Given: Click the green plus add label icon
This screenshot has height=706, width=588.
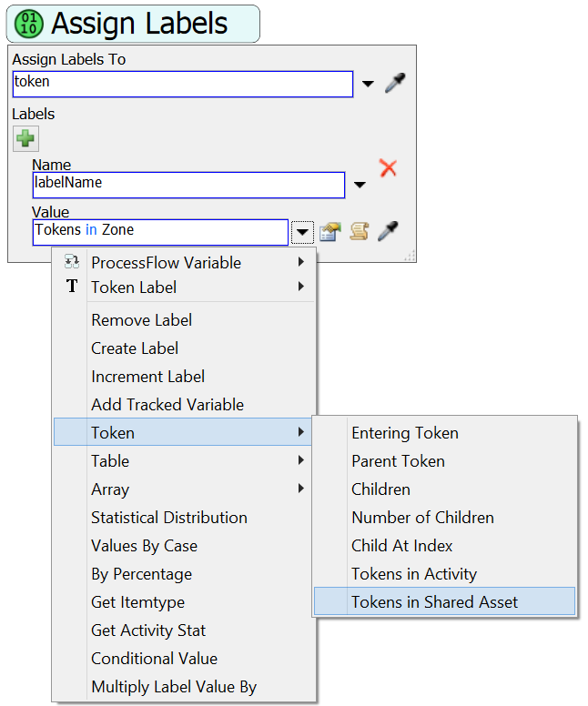Looking at the screenshot, I should pos(25,138).
